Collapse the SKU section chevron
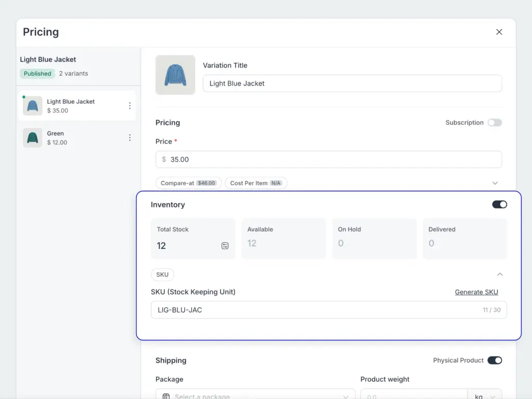The image size is (532, 399). (500, 274)
